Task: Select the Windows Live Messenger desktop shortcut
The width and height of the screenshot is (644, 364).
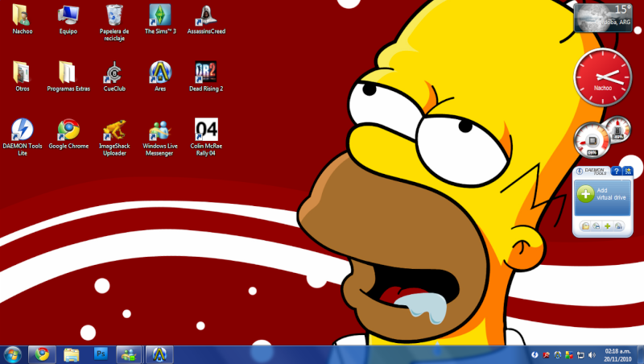Action: pyautogui.click(x=160, y=137)
